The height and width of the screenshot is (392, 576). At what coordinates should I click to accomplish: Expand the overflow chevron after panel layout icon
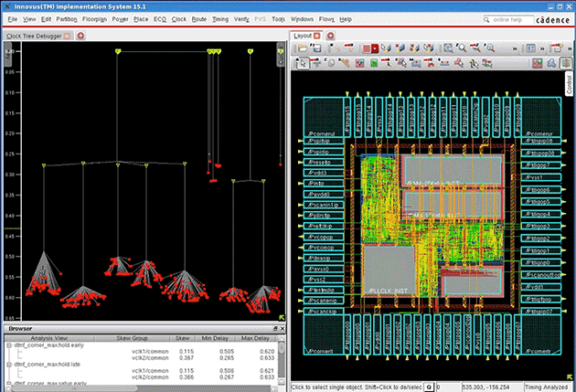tap(542, 48)
